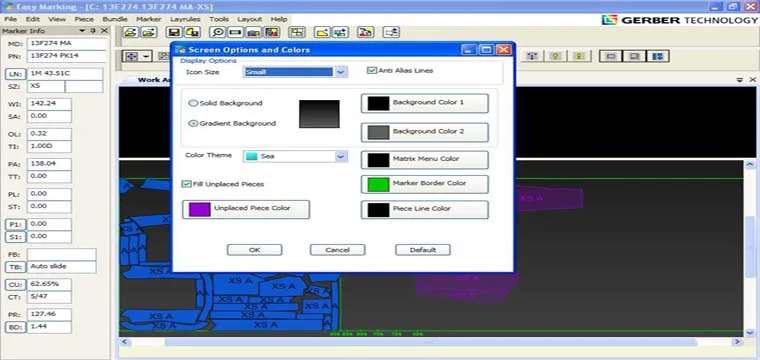Open the Bundle menu
The height and width of the screenshot is (360, 760).
coord(115,19)
